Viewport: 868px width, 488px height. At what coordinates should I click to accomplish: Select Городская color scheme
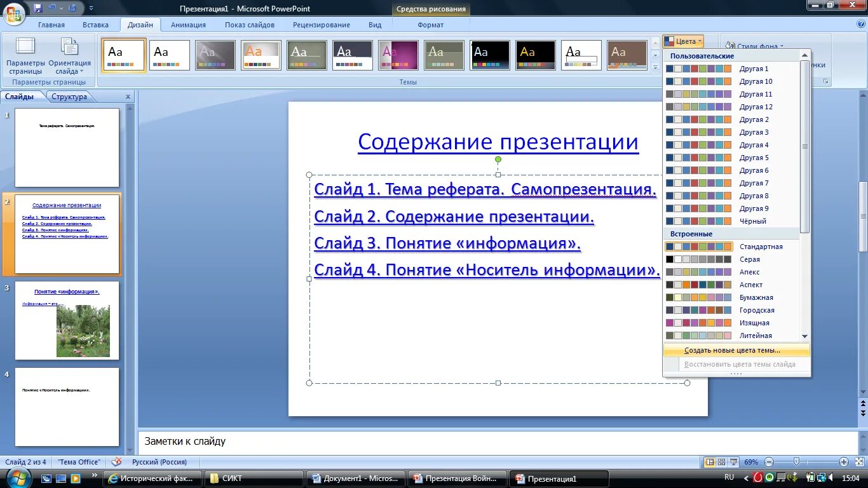pos(732,310)
